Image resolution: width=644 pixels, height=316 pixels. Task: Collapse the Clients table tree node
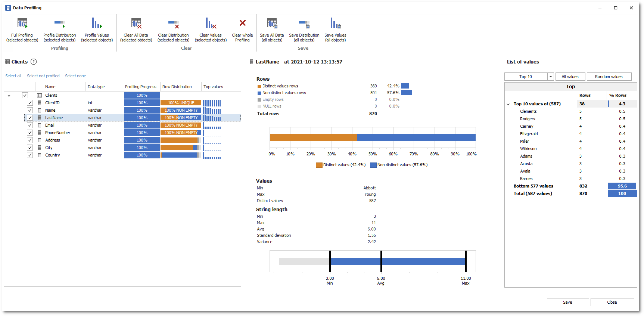(x=9, y=96)
